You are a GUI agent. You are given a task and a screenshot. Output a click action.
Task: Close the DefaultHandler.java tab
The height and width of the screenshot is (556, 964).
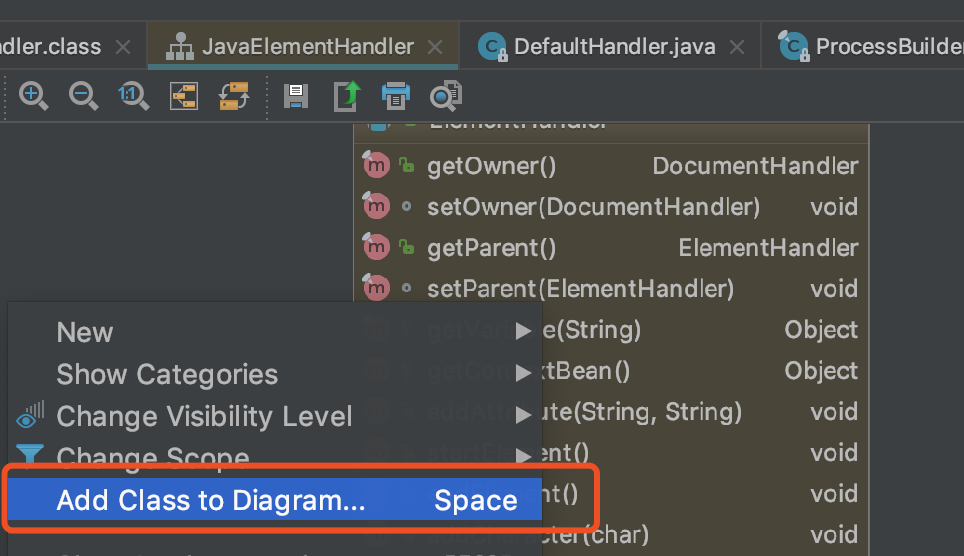point(737,47)
